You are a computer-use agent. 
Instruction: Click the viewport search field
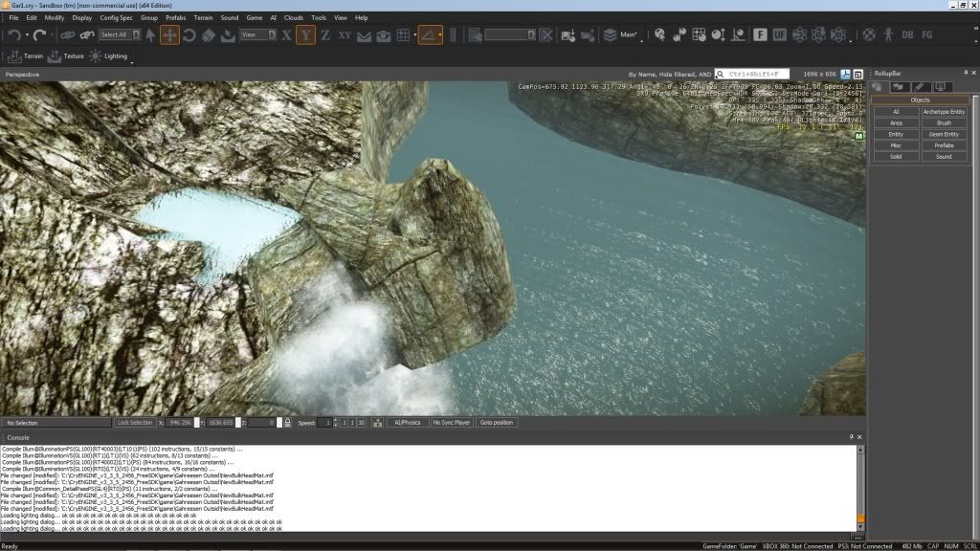pyautogui.click(x=752, y=74)
